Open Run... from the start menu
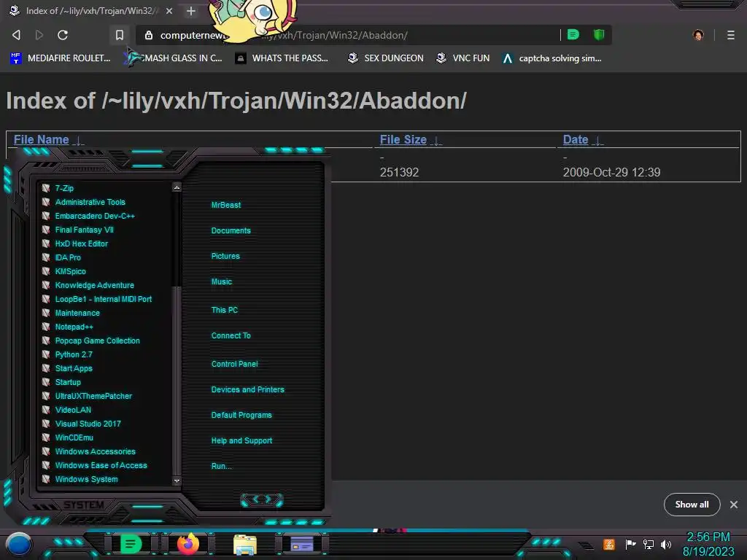The height and width of the screenshot is (560, 747). pos(221,466)
